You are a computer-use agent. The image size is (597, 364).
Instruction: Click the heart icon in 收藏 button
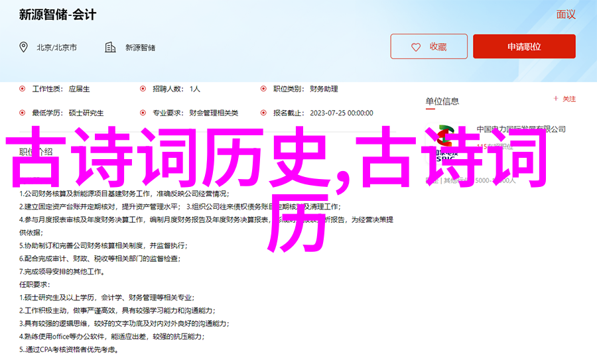pos(416,47)
